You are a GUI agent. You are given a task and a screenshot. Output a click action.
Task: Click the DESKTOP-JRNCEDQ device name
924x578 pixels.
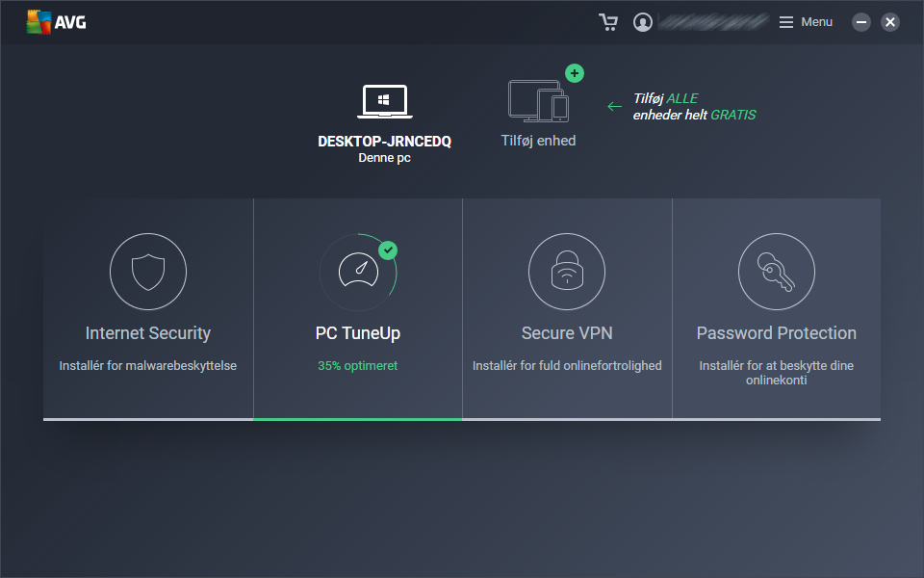point(384,142)
